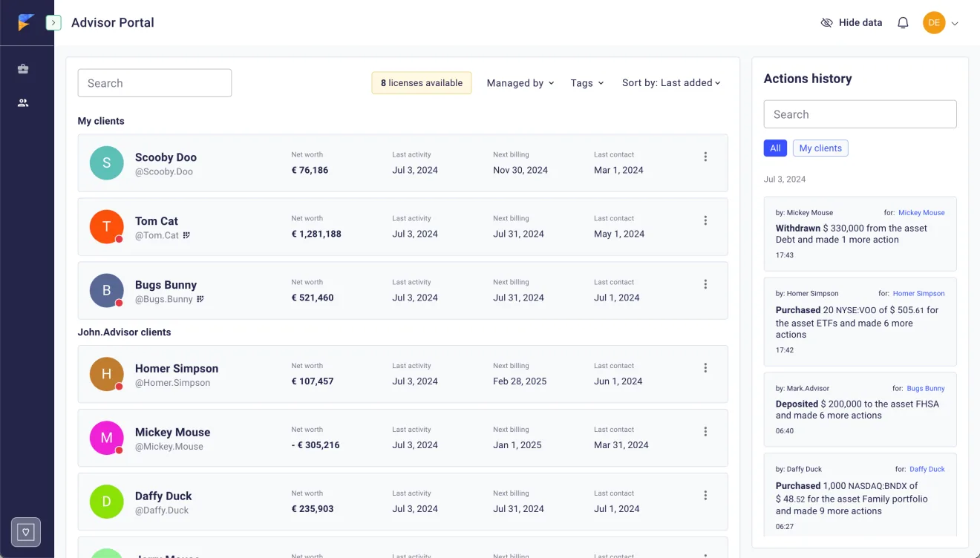Viewport: 980px width, 558px height.
Task: Expand the sidebar with the arrow button
Action: point(53,23)
